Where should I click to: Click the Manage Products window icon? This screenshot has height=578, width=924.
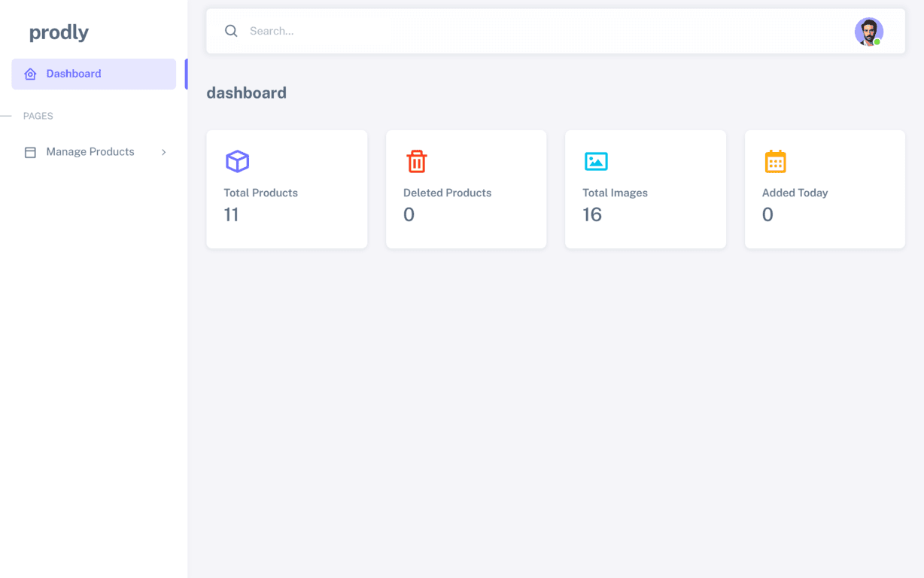tap(30, 152)
